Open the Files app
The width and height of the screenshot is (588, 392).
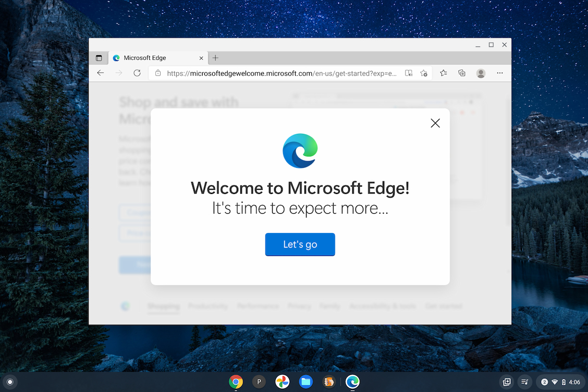(305, 382)
